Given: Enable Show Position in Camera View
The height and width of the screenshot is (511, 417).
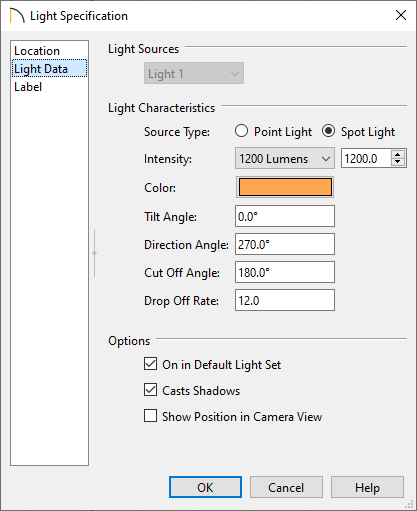Looking at the screenshot, I should 151,416.
